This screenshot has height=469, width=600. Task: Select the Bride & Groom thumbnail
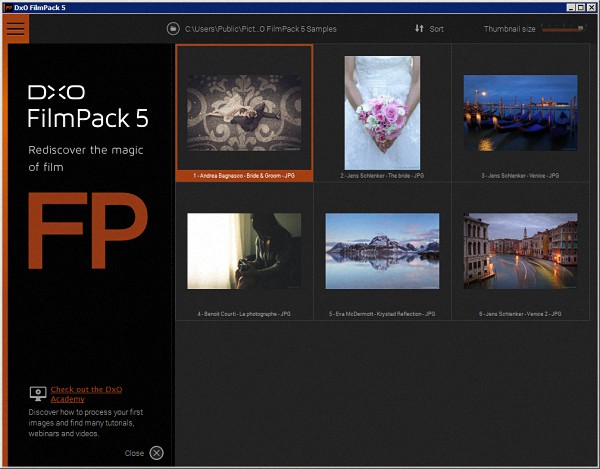pyautogui.click(x=244, y=112)
